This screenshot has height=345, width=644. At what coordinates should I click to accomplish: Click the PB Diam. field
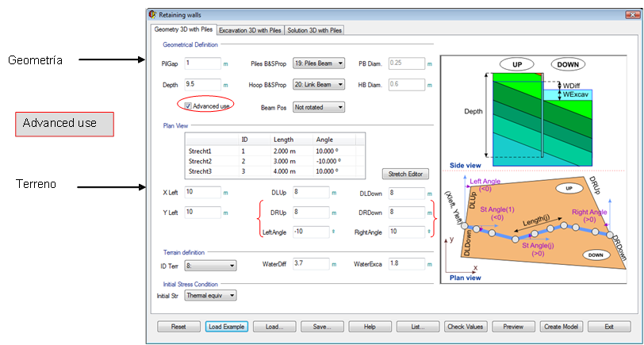pyautogui.click(x=407, y=63)
